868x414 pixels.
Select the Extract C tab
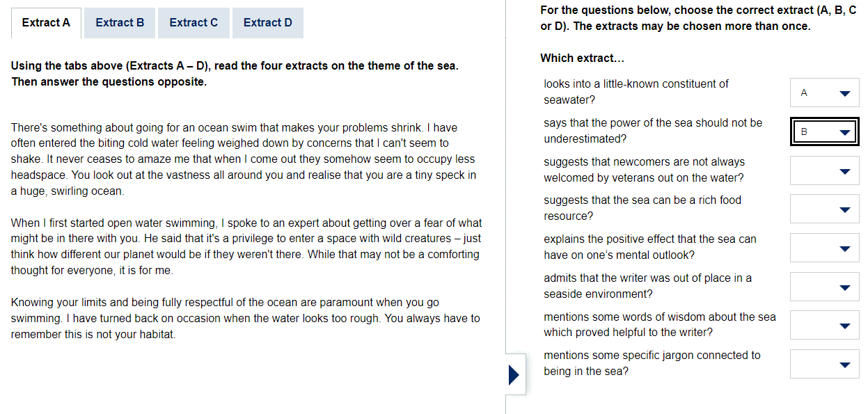click(194, 23)
